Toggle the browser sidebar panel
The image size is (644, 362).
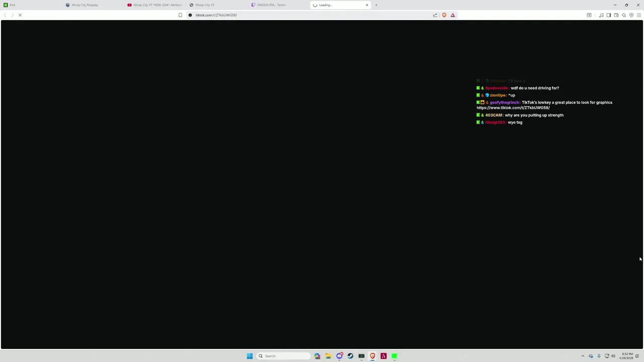[608, 15]
